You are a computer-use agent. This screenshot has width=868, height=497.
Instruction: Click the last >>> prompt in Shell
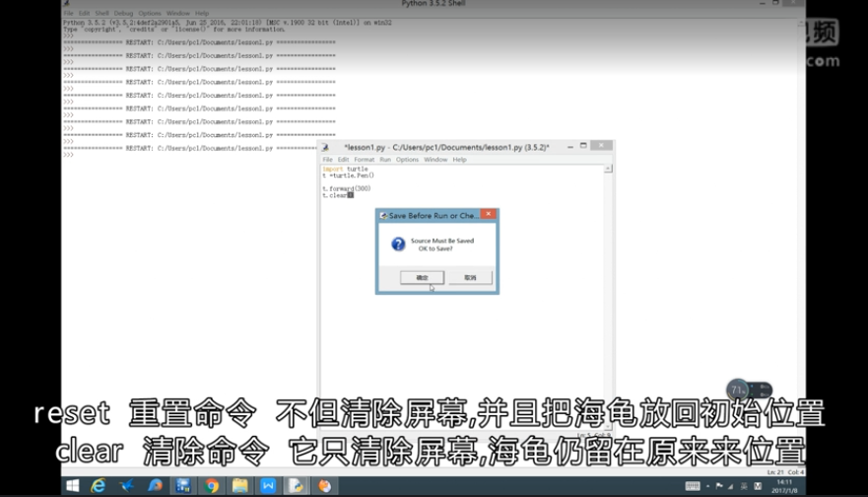pyautogui.click(x=68, y=155)
